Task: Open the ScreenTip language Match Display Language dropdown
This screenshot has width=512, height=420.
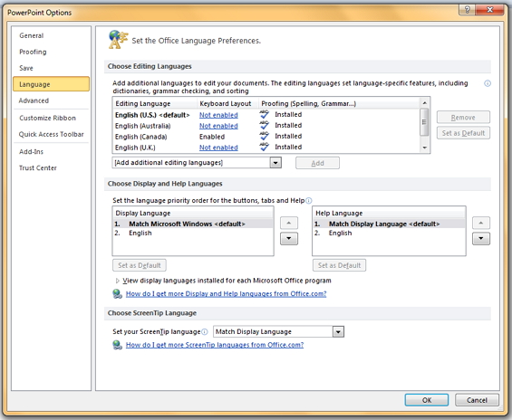Action: [x=338, y=332]
